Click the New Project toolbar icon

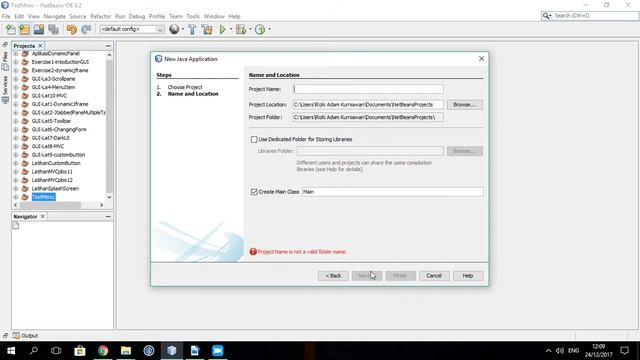[x=24, y=29]
